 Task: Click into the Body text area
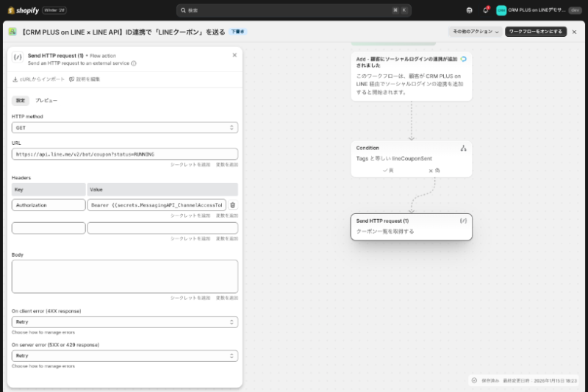coord(125,277)
